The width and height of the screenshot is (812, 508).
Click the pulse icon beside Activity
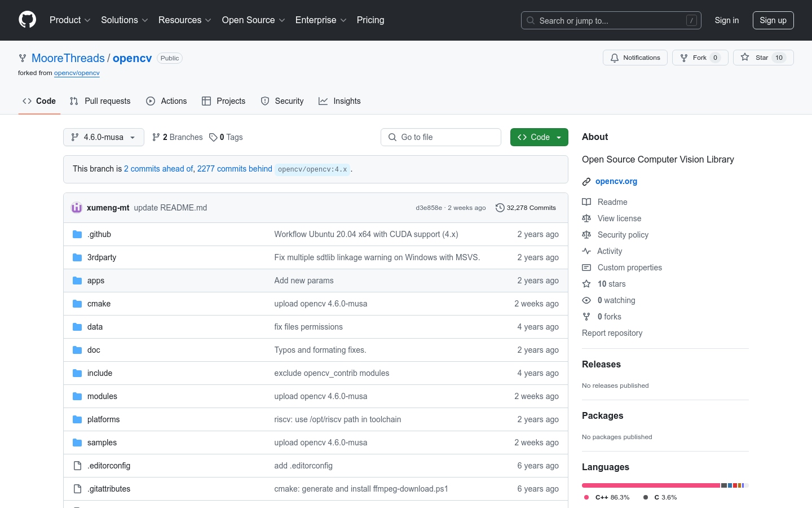pyautogui.click(x=586, y=251)
